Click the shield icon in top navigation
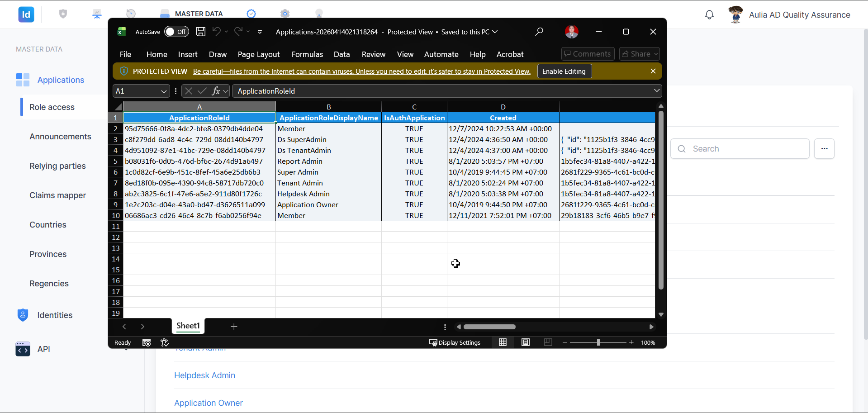The width and height of the screenshot is (868, 413). click(x=63, y=14)
